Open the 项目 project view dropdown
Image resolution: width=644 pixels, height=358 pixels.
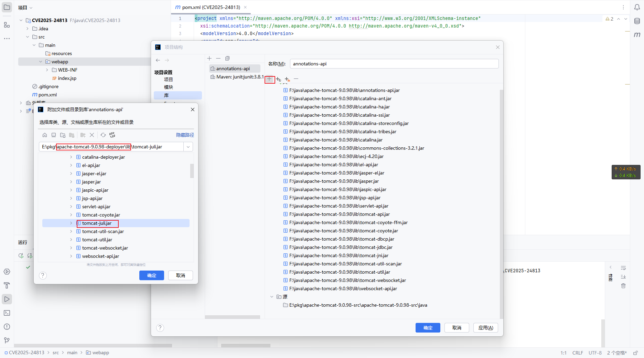pyautogui.click(x=25, y=8)
